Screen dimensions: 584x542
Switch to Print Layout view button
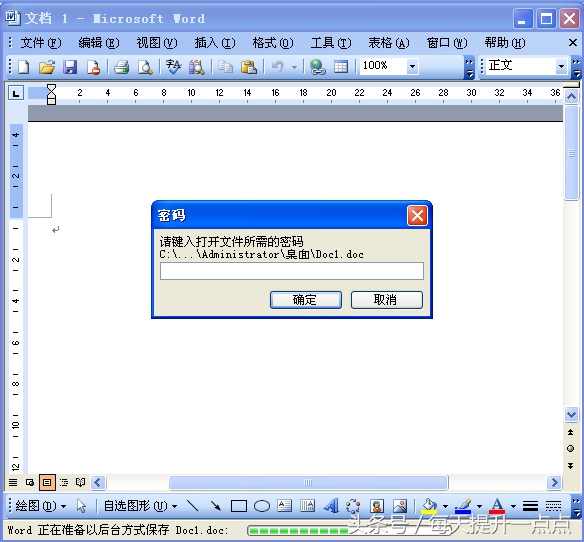(47, 482)
